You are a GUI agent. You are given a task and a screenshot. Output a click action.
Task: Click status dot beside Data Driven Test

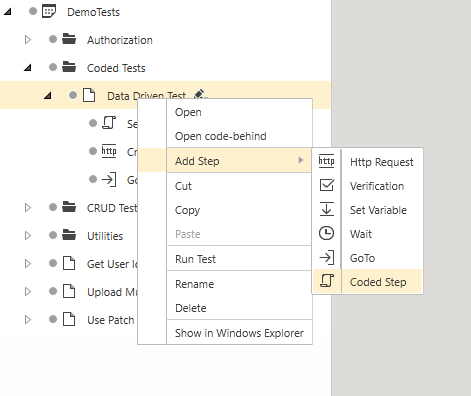(x=73, y=95)
